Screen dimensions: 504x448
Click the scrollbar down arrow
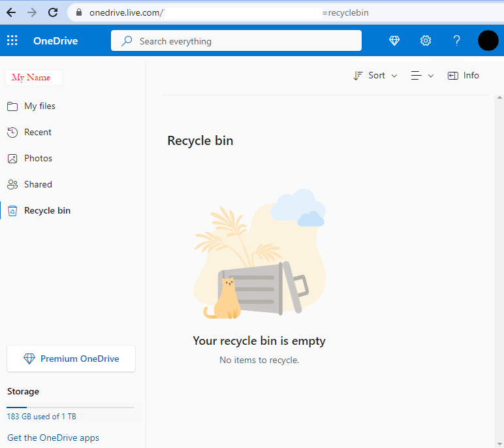(499, 445)
